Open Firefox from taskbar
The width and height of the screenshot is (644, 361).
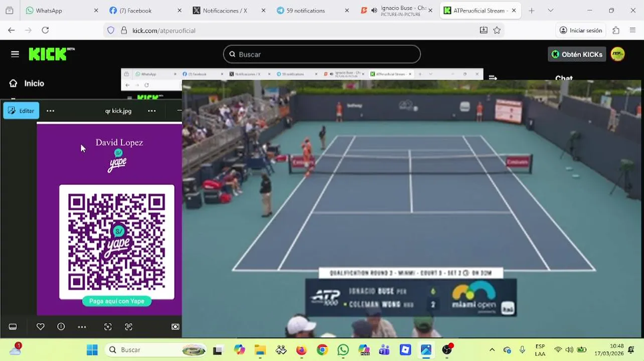click(301, 350)
